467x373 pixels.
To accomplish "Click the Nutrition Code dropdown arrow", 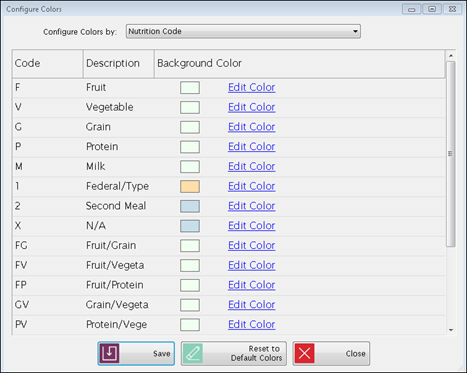I will [355, 31].
